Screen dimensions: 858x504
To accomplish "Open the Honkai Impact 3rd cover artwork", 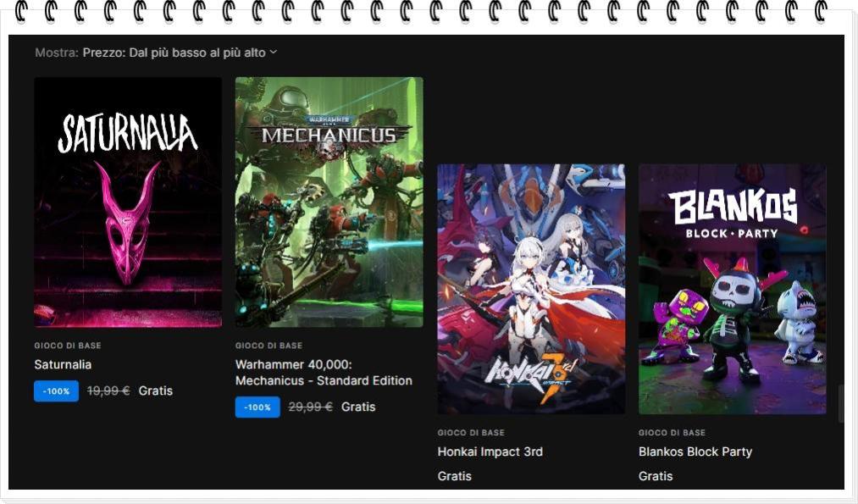I will coord(531,289).
